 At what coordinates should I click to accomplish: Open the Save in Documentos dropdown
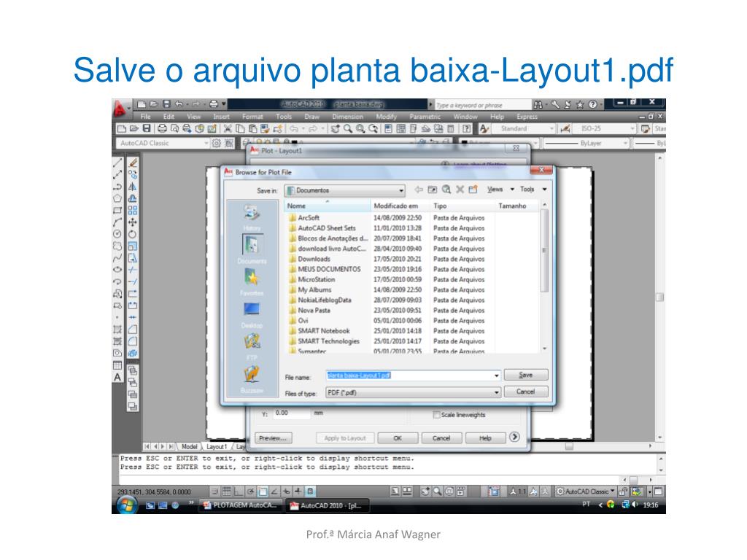tap(345, 190)
